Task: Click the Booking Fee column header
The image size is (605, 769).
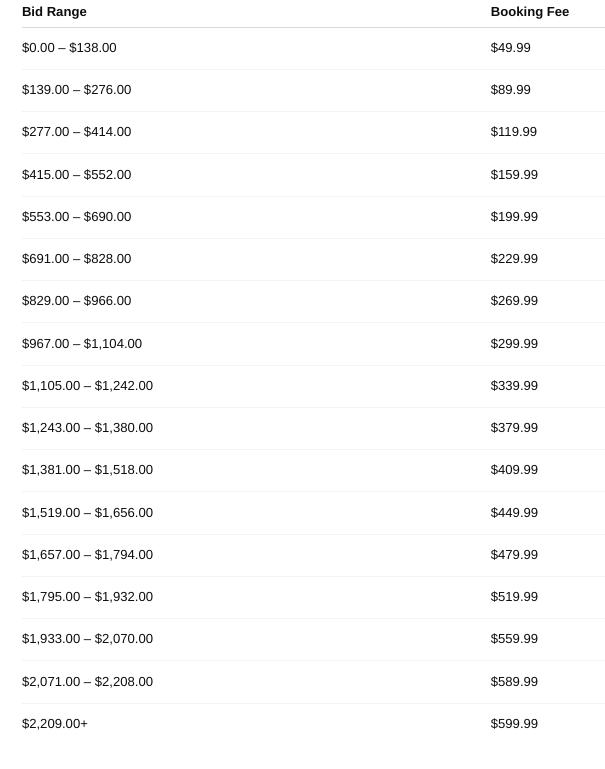Action: click(x=529, y=12)
